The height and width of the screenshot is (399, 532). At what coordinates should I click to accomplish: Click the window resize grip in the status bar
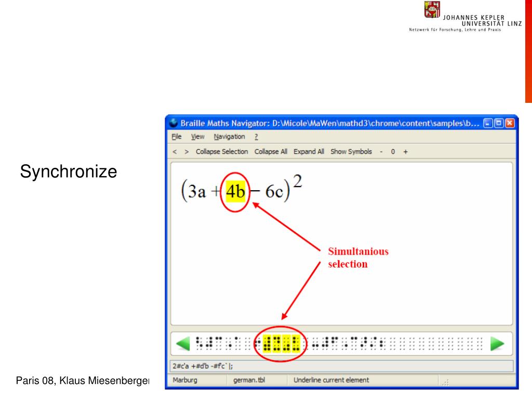click(445, 382)
